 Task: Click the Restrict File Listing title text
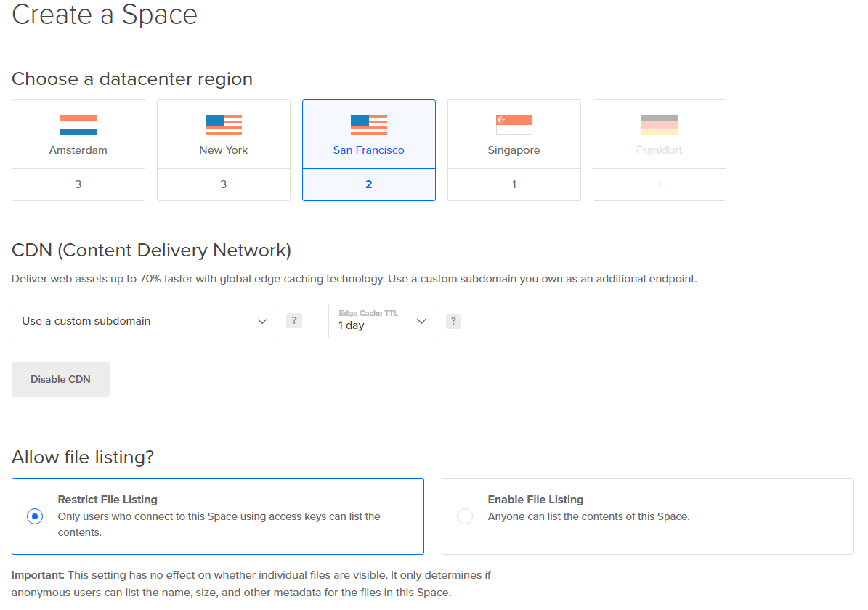pyautogui.click(x=108, y=500)
